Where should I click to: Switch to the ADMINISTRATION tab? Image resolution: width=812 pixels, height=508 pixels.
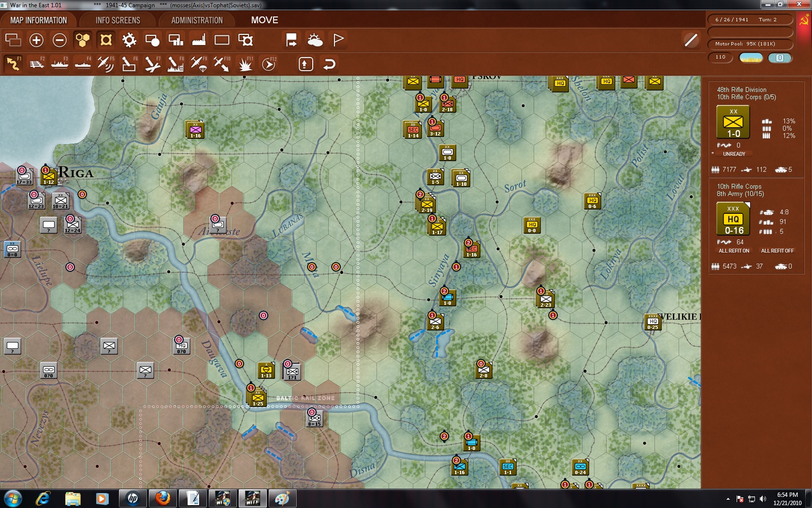(195, 20)
